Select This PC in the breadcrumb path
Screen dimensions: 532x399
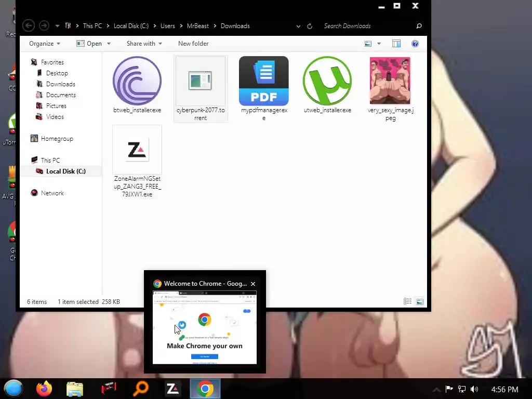[x=92, y=26]
